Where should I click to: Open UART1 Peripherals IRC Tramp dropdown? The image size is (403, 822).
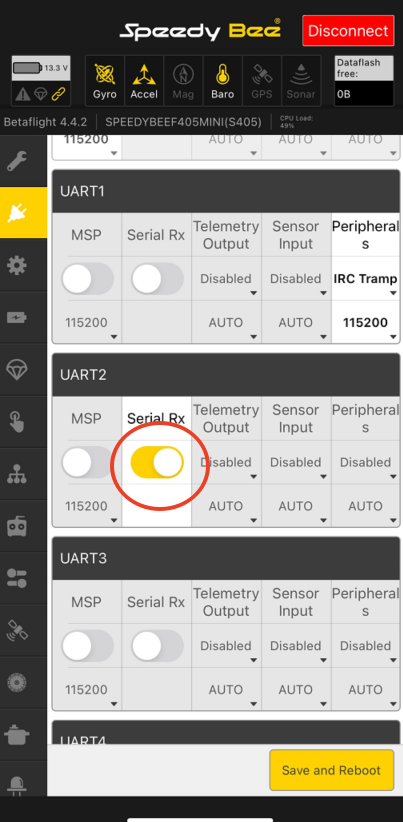point(365,279)
